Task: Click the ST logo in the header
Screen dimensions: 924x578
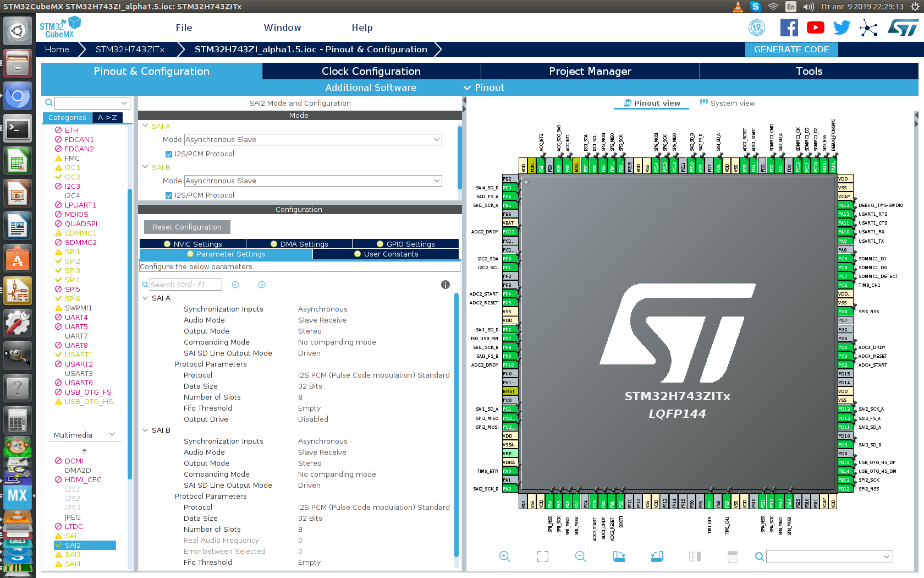Action: click(x=903, y=28)
